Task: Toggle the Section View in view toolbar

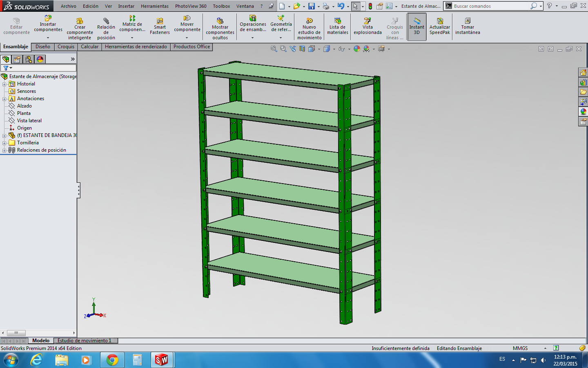Action: 302,49
